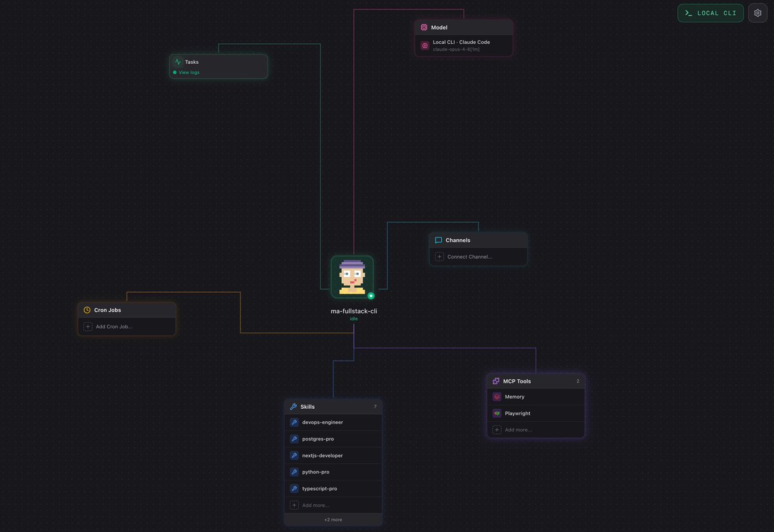The width and height of the screenshot is (774, 532).
Task: Click the Skills wrench header icon
Action: (293, 406)
